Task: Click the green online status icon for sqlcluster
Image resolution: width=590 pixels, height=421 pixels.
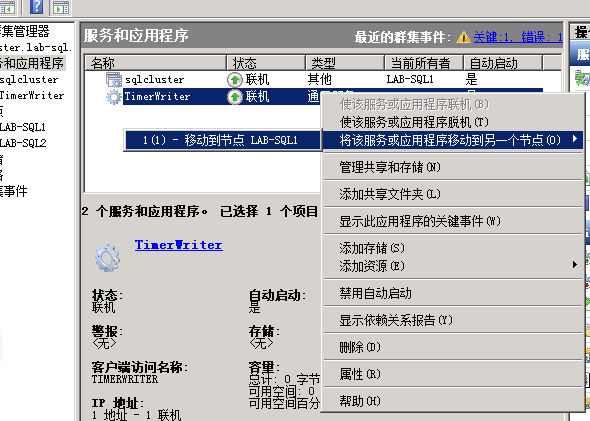Action: tap(235, 80)
